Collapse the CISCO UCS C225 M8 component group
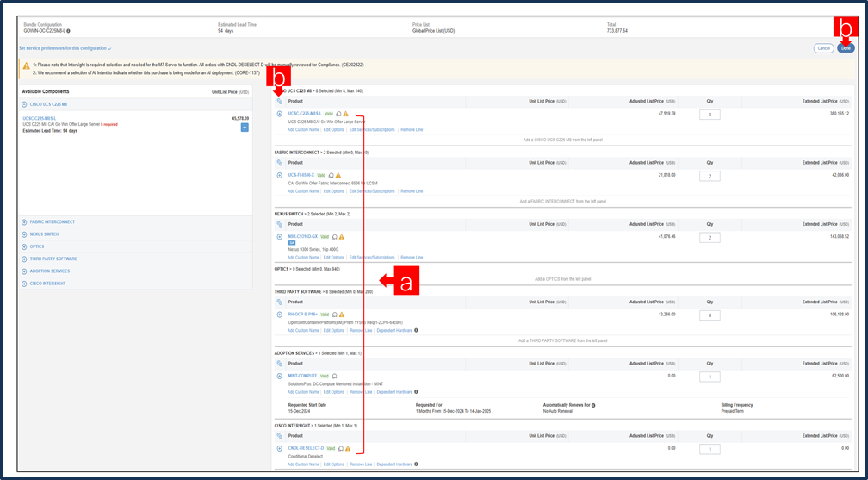 pos(24,104)
